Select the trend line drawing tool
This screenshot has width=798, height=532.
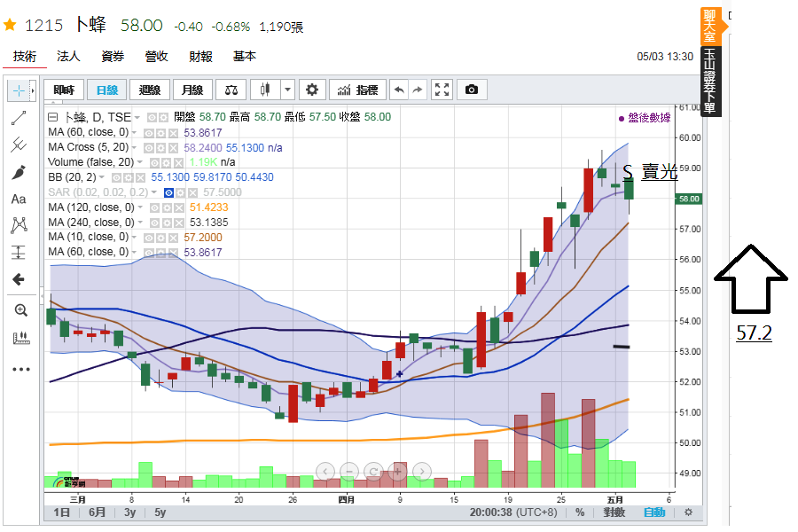click(x=19, y=117)
